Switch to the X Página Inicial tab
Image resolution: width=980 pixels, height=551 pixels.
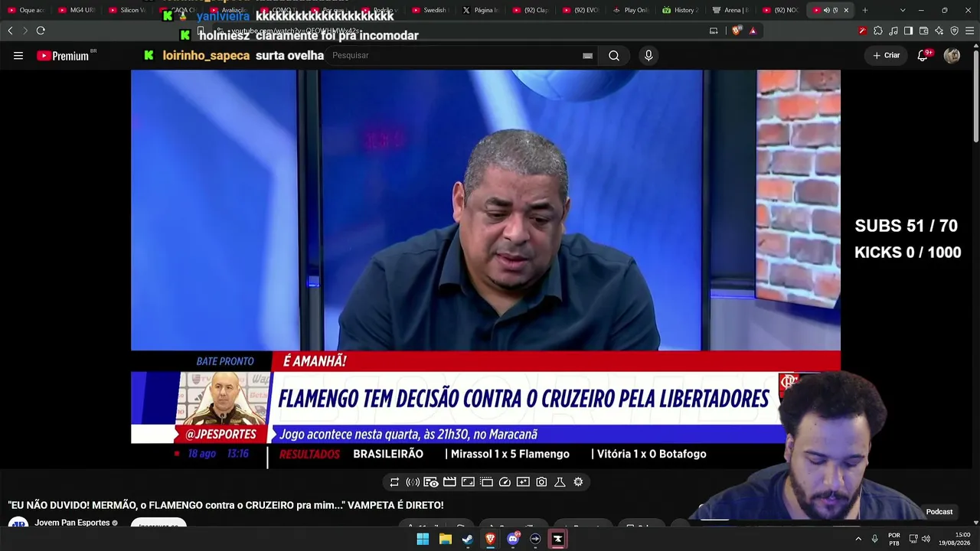481,10
